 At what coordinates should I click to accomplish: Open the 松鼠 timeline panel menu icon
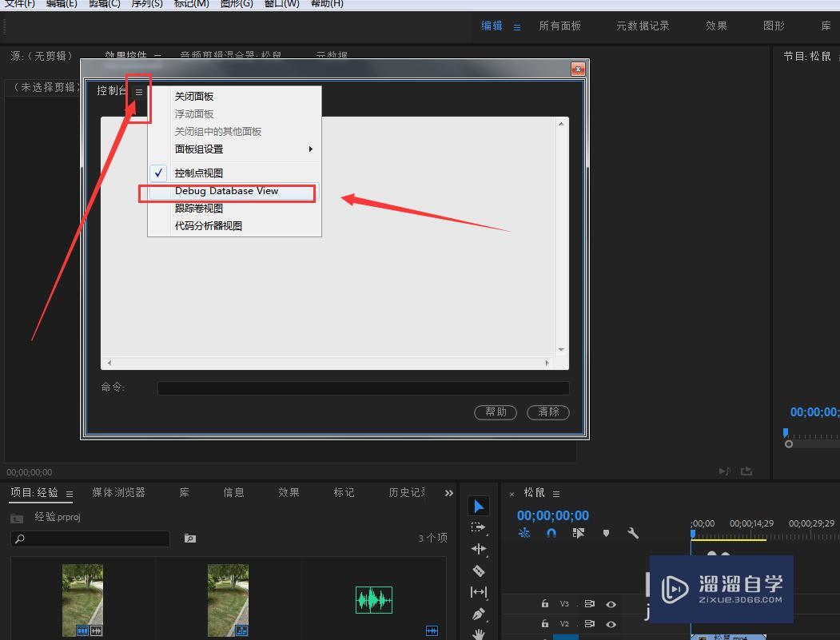pyautogui.click(x=556, y=494)
